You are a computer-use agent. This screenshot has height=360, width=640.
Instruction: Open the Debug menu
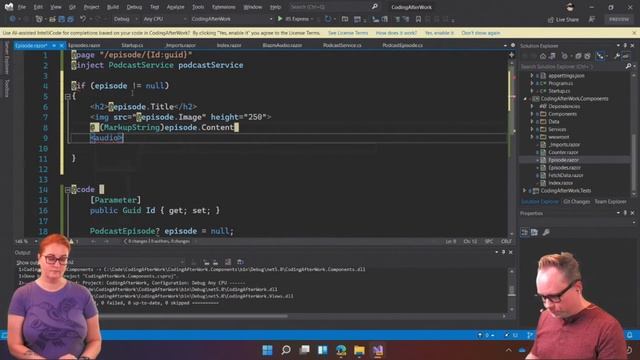coord(134,7)
